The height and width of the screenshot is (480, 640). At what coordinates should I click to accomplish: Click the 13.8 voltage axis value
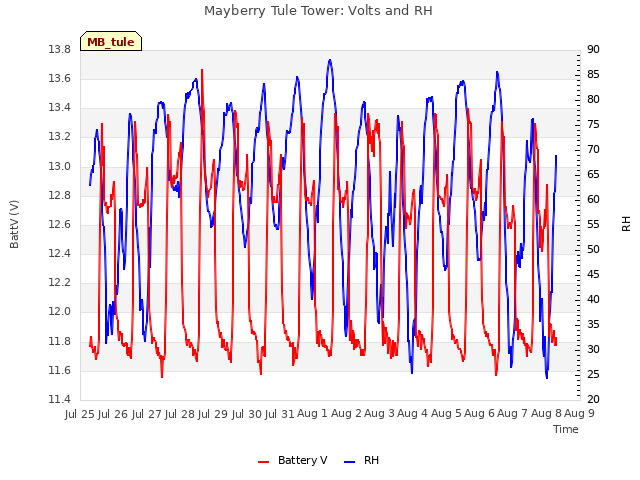click(x=59, y=50)
